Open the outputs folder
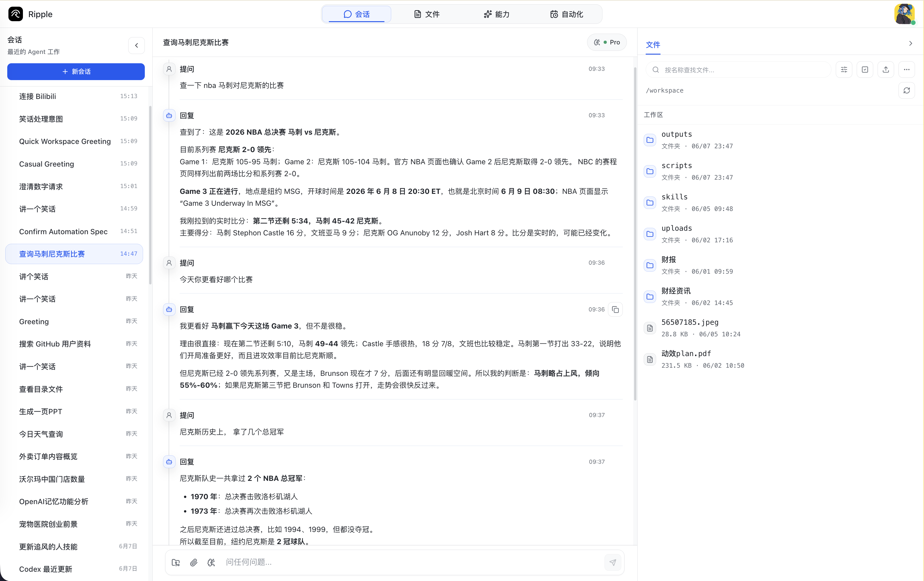 coord(780,140)
